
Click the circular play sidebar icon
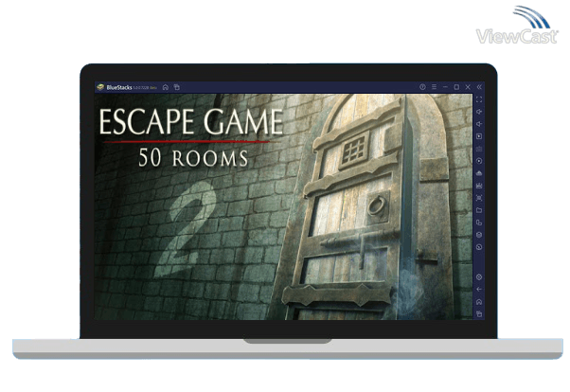(479, 161)
